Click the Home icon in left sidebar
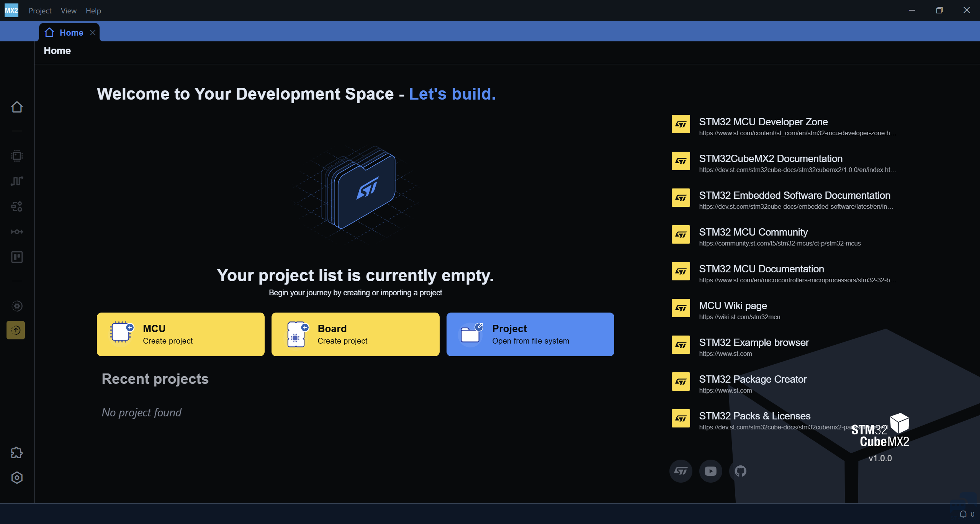The height and width of the screenshot is (524, 980). (17, 107)
